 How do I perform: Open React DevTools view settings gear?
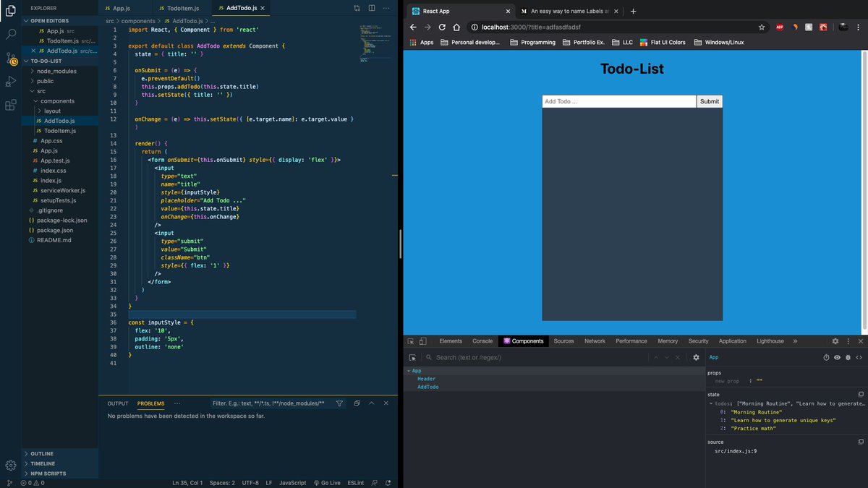[697, 357]
